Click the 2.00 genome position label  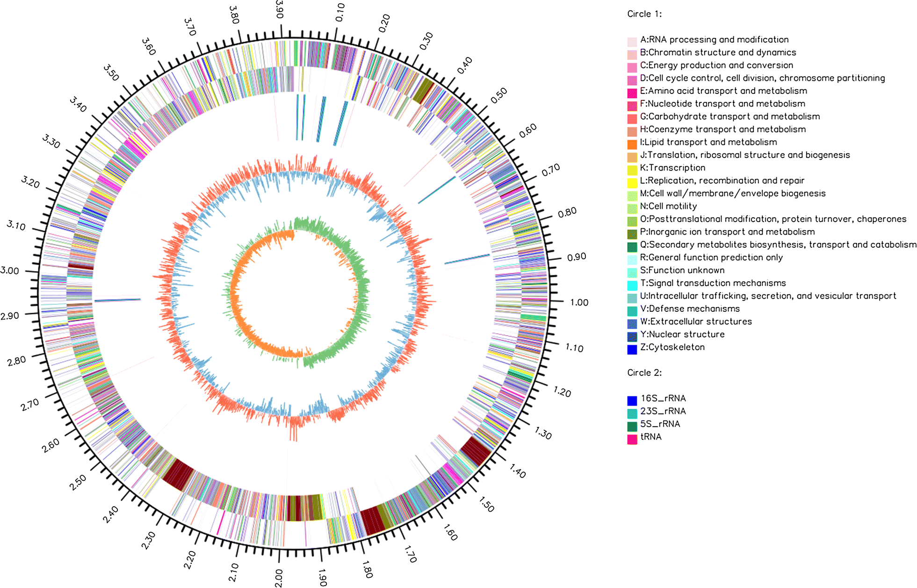pos(278,578)
